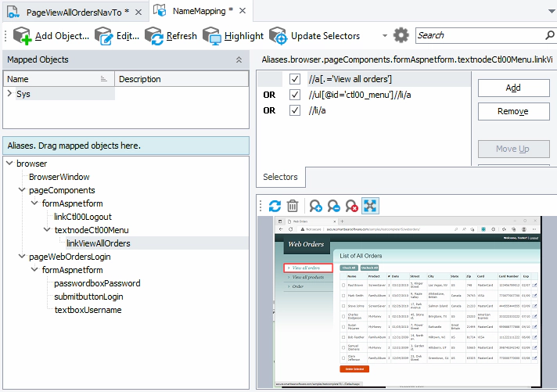Click inside the Search input field

479,35
